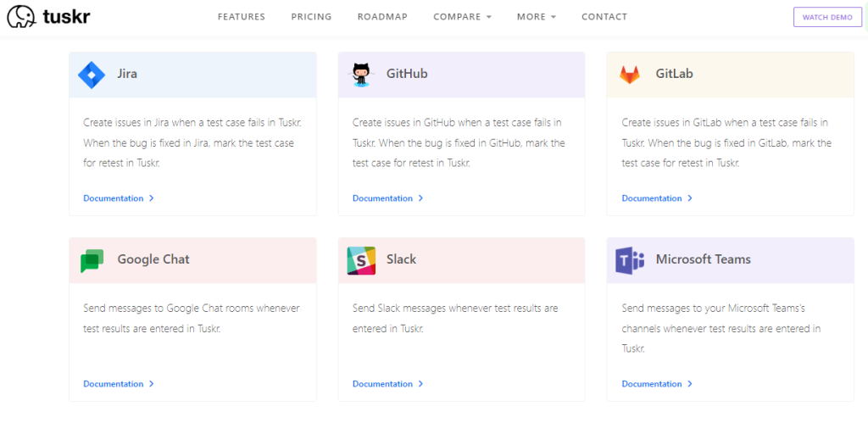Click the Slack messages description text

click(455, 319)
